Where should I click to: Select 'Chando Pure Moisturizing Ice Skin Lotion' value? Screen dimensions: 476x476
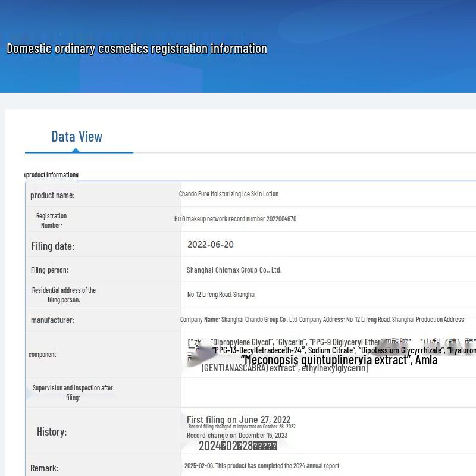pos(228,194)
